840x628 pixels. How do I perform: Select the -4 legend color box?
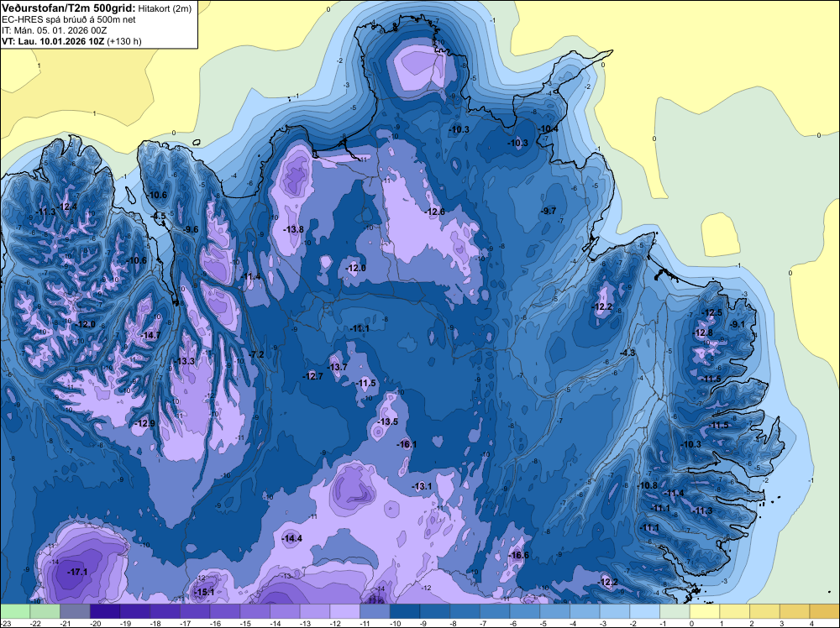pyautogui.click(x=585, y=610)
